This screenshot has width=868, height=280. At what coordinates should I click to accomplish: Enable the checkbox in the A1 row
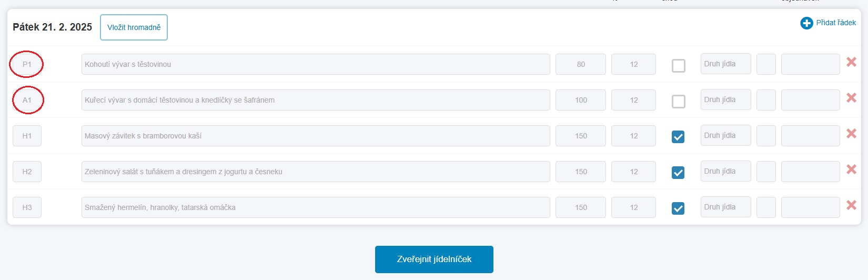click(679, 102)
